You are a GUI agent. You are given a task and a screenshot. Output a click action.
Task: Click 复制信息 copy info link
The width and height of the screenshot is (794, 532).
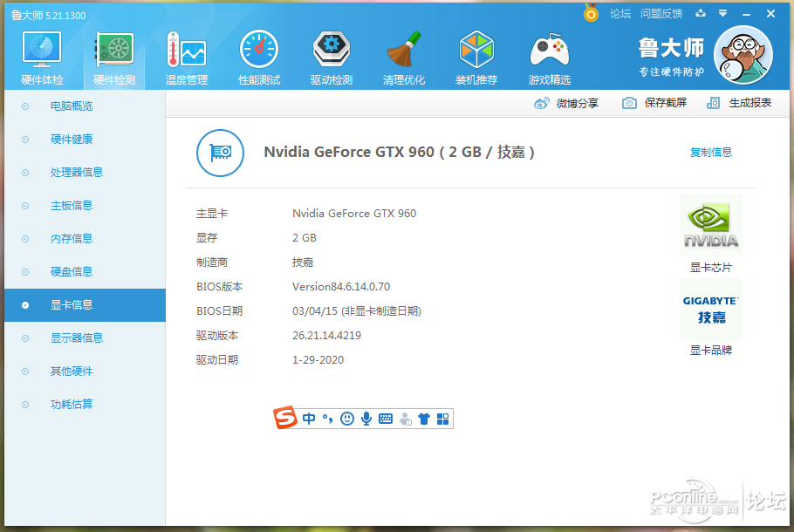[711, 153]
